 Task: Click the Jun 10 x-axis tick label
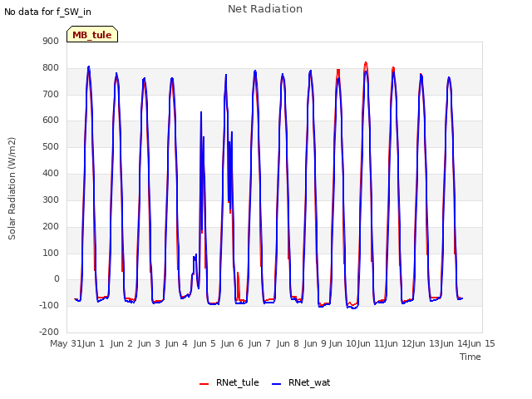pyautogui.click(x=342, y=343)
